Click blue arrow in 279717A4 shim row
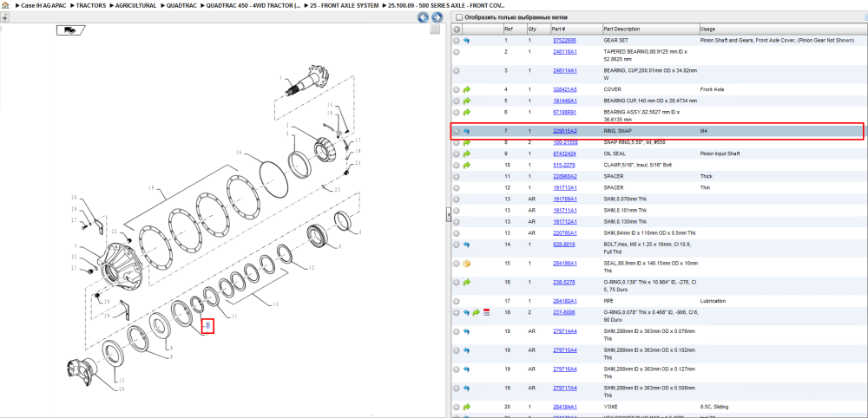Screen dimensions: 868x418 click(x=466, y=388)
